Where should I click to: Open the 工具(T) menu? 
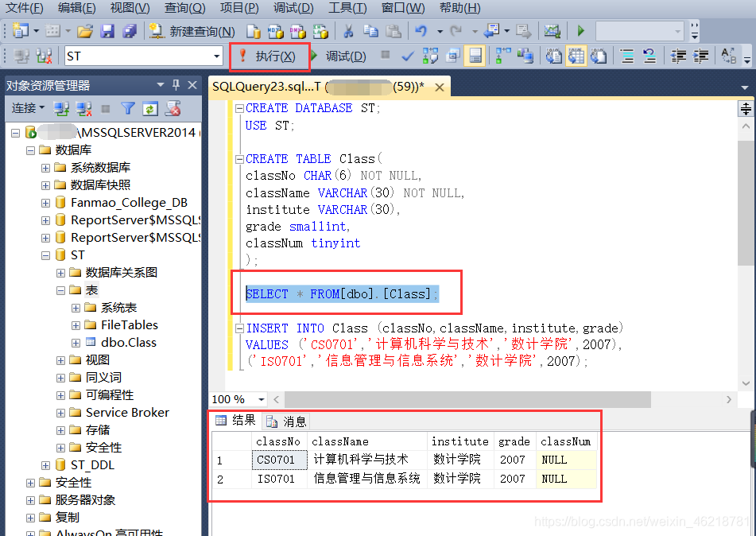coord(347,8)
